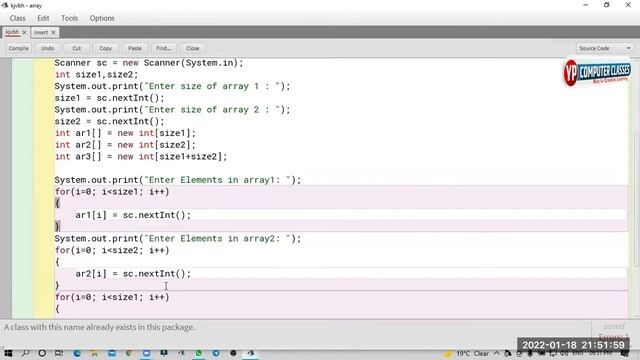Click the Cut button
Screen dimensions: 640x360
click(x=76, y=48)
